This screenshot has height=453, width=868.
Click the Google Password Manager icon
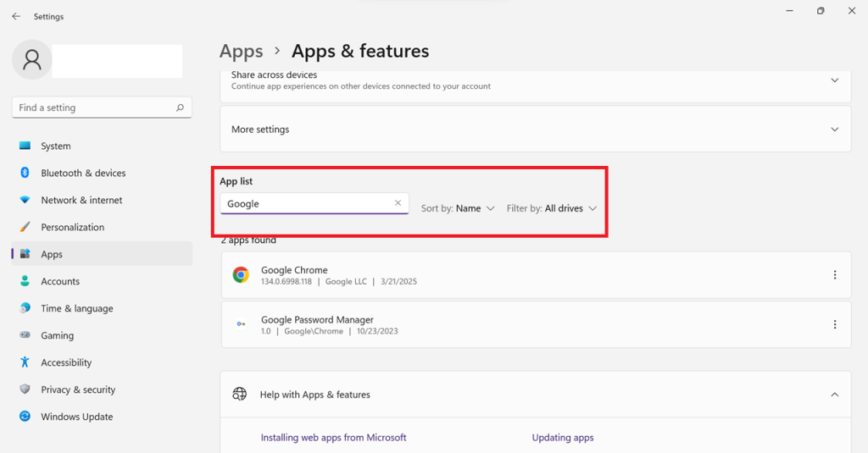[241, 324]
